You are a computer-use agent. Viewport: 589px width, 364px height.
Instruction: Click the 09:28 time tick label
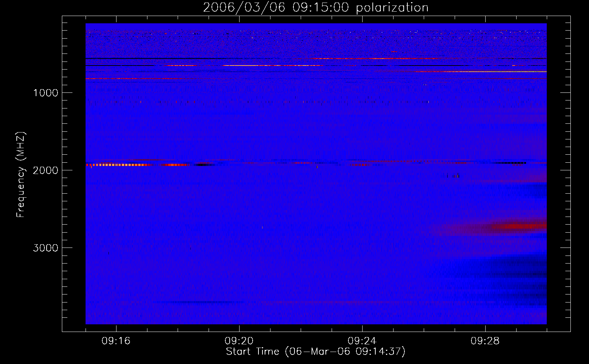coord(485,341)
